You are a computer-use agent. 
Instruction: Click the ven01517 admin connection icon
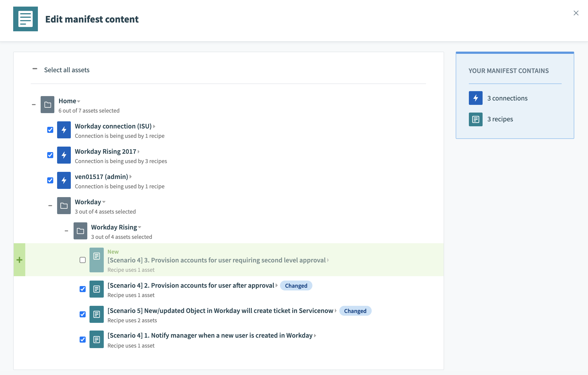(x=63, y=180)
